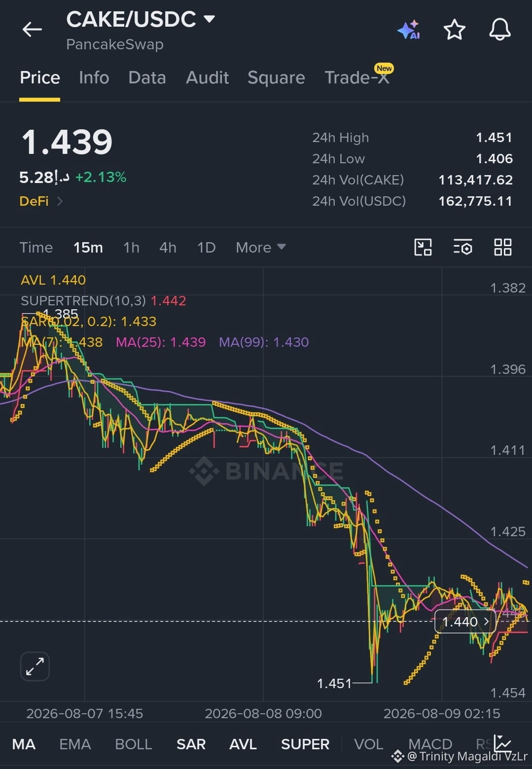Select the Time chart interval

[36, 247]
